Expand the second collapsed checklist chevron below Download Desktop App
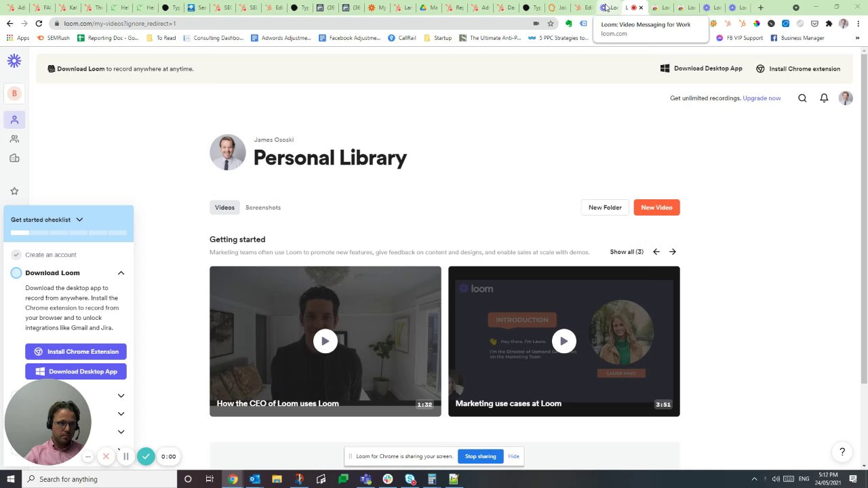Screen dimensions: 868x488 pyautogui.click(x=121, y=413)
